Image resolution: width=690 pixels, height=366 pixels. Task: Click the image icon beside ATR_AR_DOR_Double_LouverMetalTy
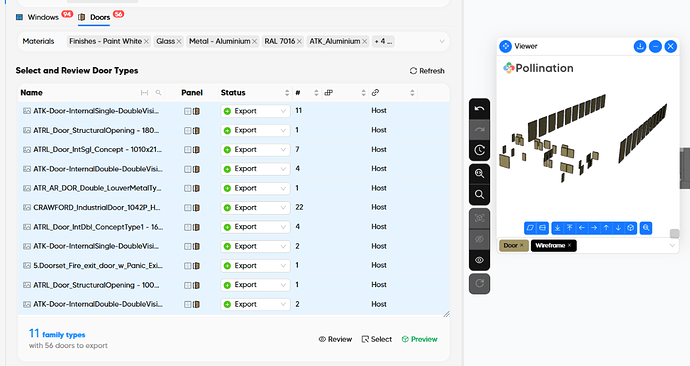click(27, 188)
